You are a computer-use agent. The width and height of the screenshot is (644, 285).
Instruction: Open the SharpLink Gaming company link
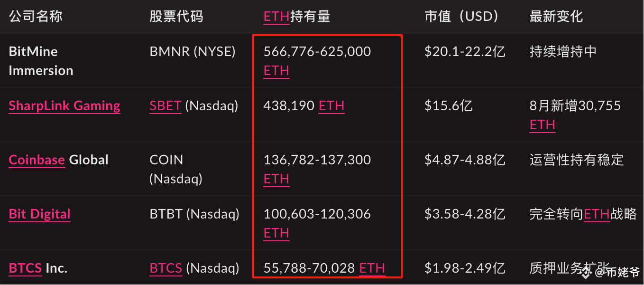tap(64, 106)
